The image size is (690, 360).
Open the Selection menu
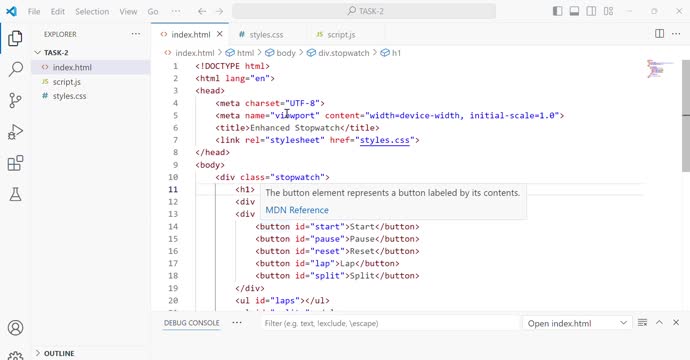(x=92, y=11)
